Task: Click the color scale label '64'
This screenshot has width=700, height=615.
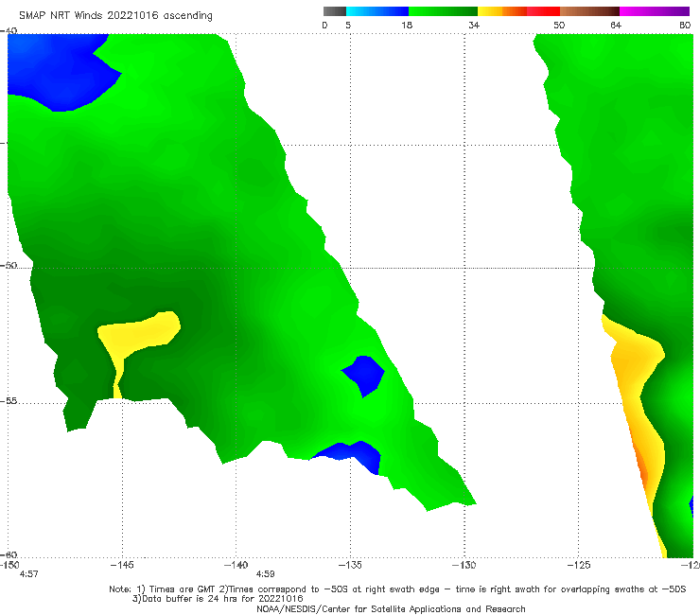Action: point(616,25)
